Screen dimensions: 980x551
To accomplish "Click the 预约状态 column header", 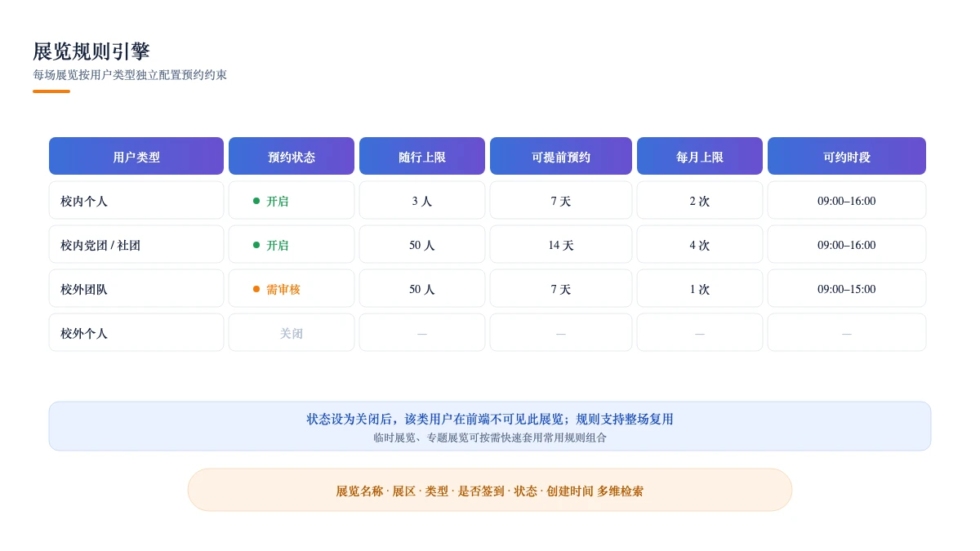I will [x=292, y=156].
